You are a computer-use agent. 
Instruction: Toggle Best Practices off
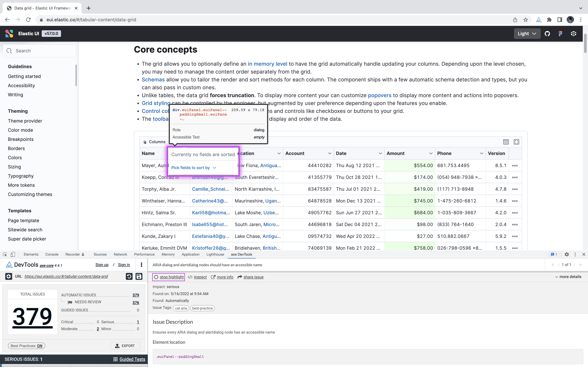click(x=26, y=346)
